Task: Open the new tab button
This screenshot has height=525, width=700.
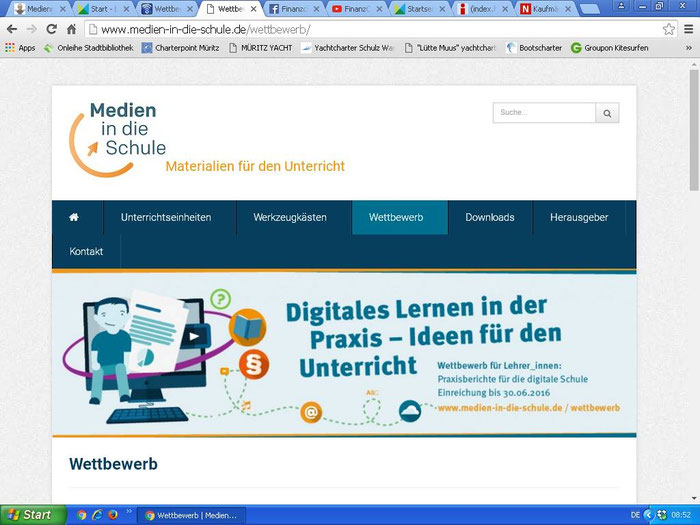Action: [x=590, y=9]
